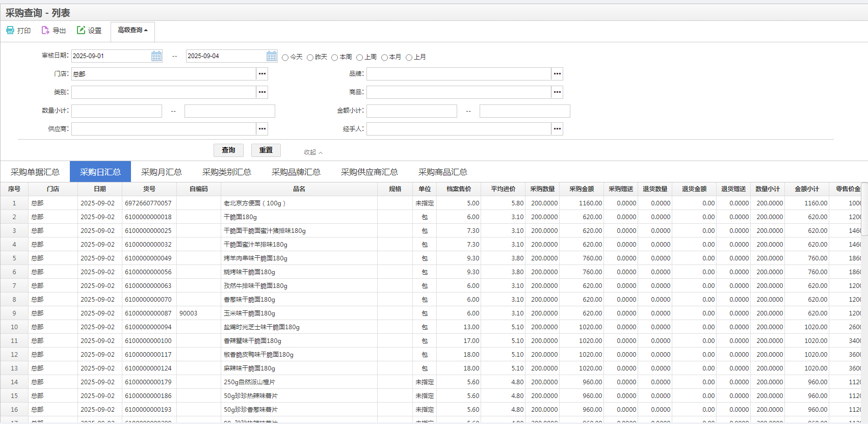The height and width of the screenshot is (424, 868).
Task: Switch to the 采购月汇总 tab
Action: coord(162,172)
